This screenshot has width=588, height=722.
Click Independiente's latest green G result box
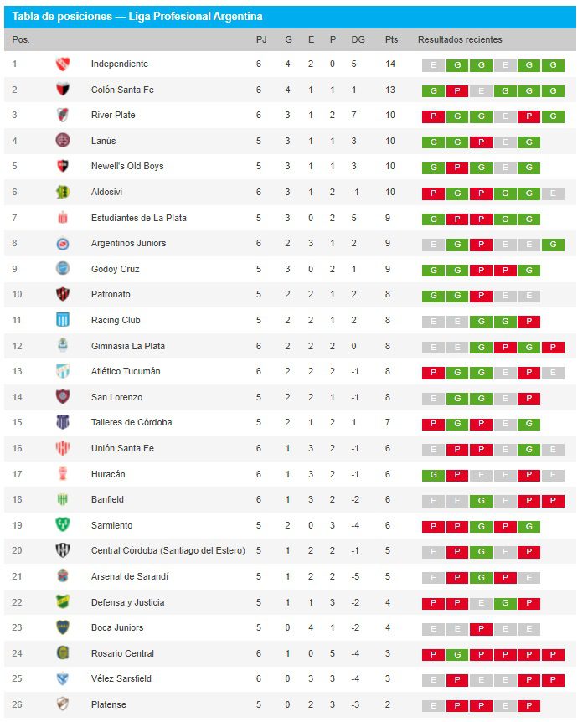pyautogui.click(x=553, y=65)
